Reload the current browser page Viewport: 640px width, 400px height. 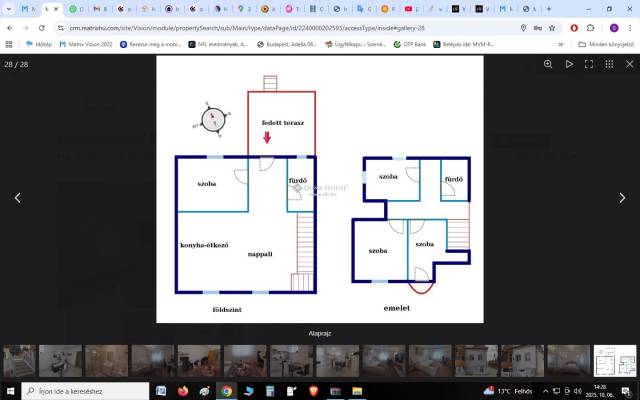tap(41, 28)
